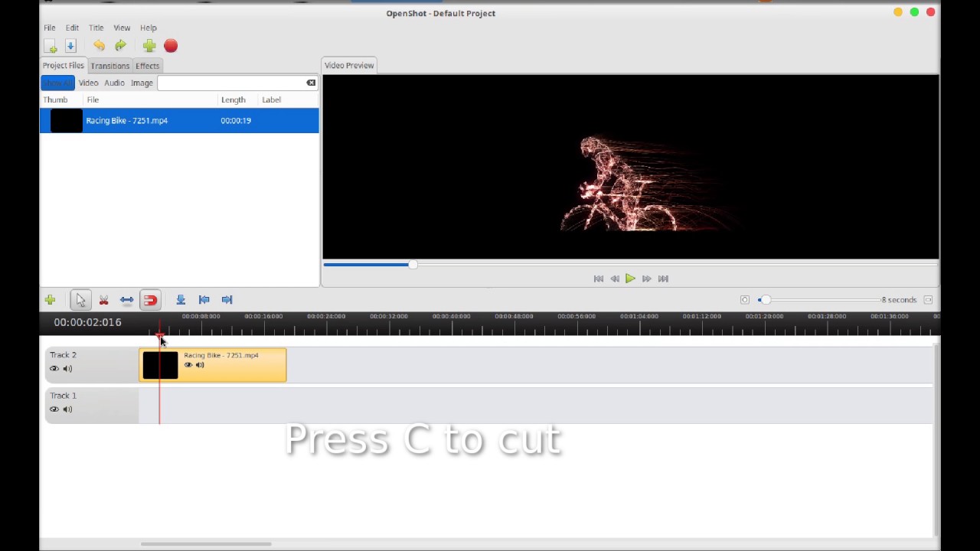
Task: Toggle Track 1 visibility eye
Action: tap(54, 409)
